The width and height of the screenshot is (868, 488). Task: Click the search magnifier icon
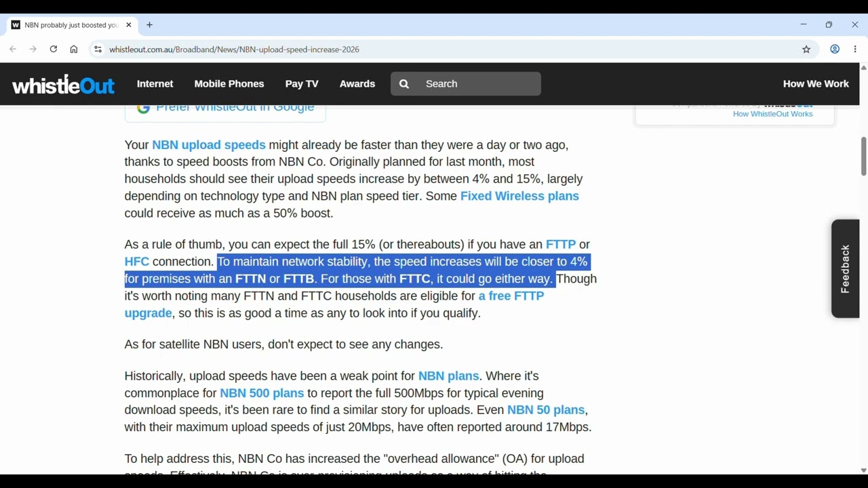pyautogui.click(x=404, y=84)
